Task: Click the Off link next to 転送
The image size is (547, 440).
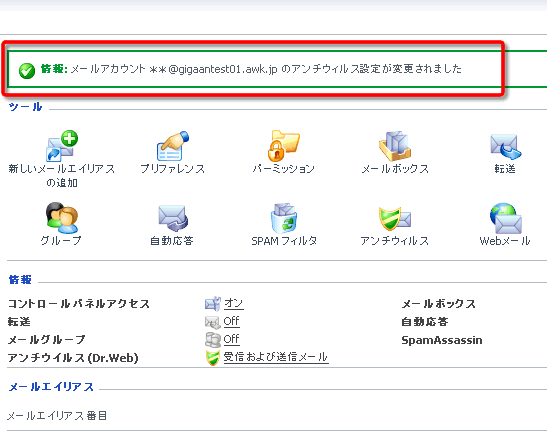Action: tap(231, 321)
